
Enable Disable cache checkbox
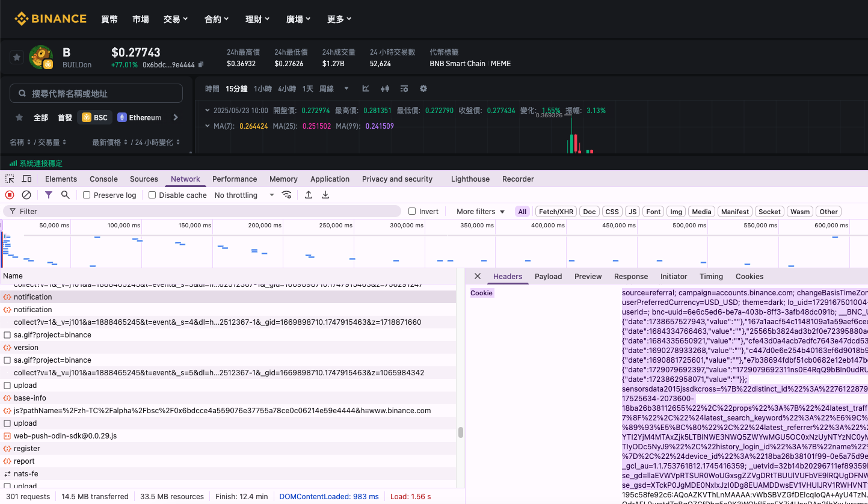point(152,195)
